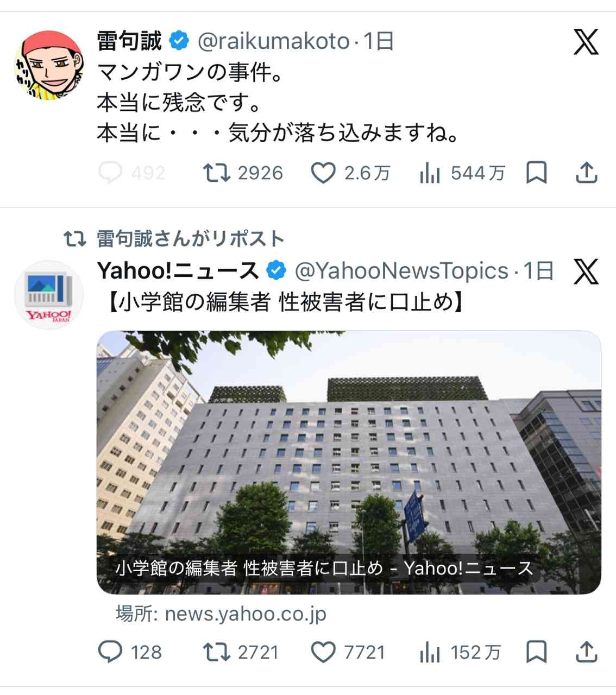
Task: Open the 小学館 building article card image
Action: click(349, 463)
